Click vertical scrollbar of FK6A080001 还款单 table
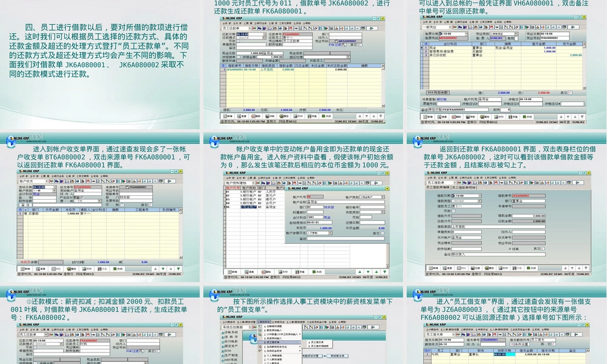Screen dimensions: 607x364 click(x=383, y=86)
